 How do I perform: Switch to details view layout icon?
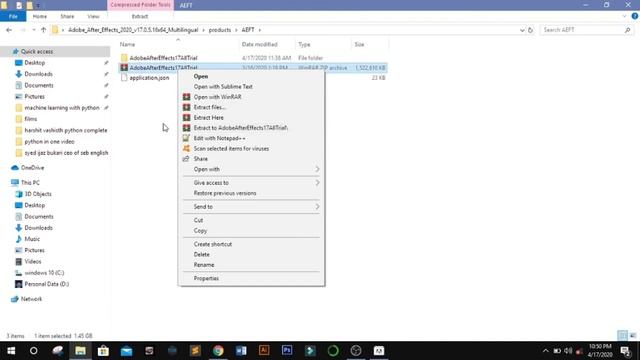(x=622, y=336)
